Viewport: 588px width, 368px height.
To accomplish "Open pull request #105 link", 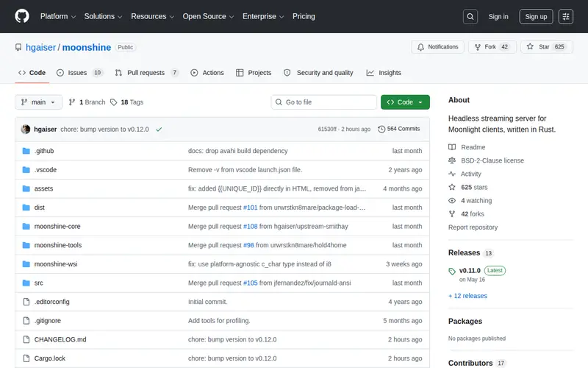I will click(250, 283).
